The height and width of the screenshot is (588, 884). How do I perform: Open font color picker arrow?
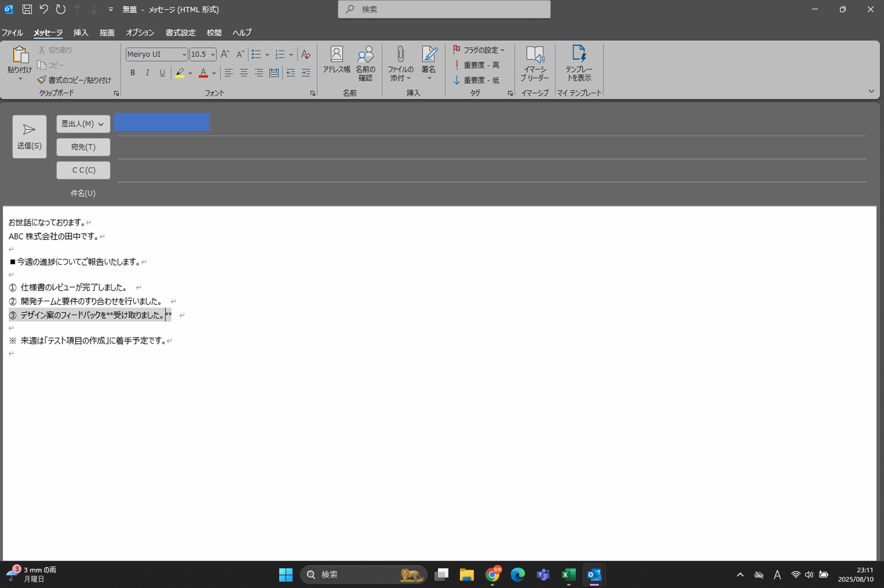[x=214, y=73]
